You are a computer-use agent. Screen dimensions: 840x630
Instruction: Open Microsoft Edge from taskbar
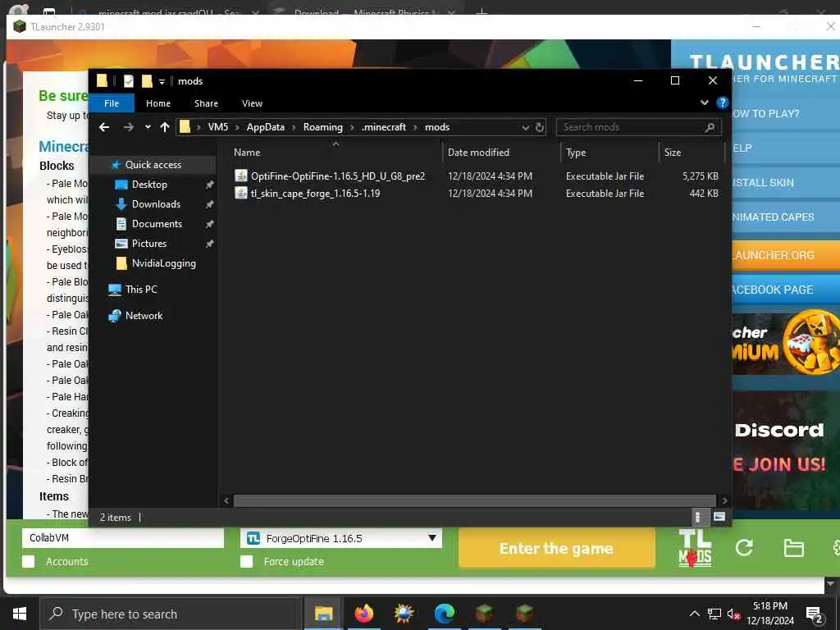point(444,614)
